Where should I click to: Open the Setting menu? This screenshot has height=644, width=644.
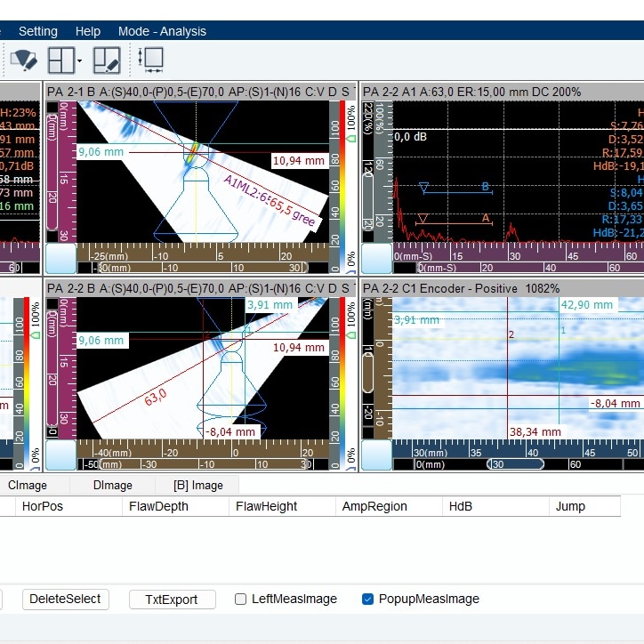pyautogui.click(x=38, y=31)
